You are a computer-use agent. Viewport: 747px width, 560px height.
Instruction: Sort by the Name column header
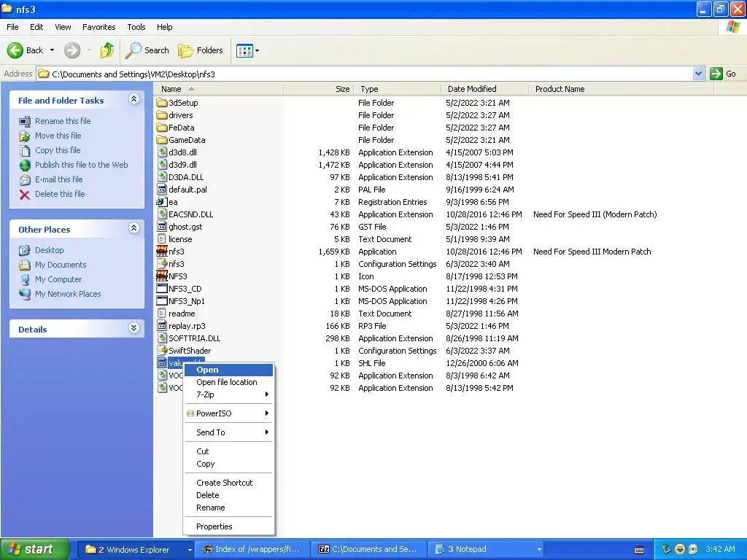219,88
